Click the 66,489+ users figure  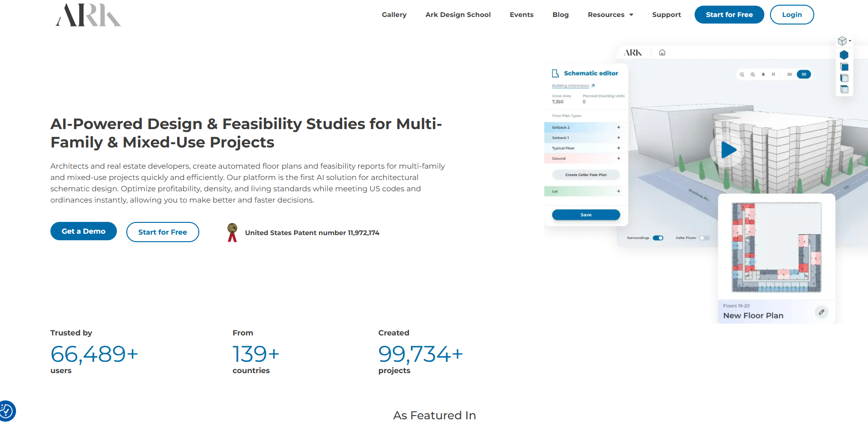94,354
